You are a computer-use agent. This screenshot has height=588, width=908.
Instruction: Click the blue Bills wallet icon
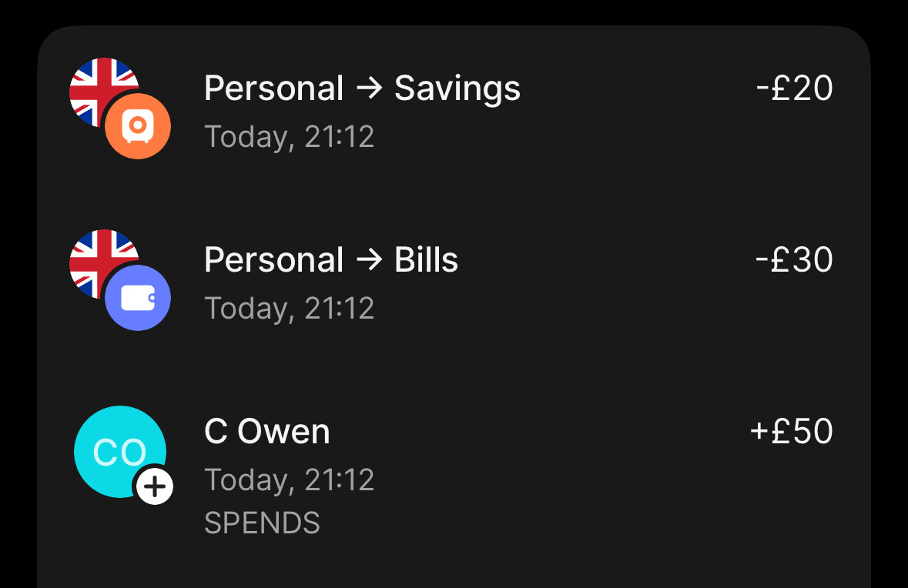pyautogui.click(x=138, y=298)
